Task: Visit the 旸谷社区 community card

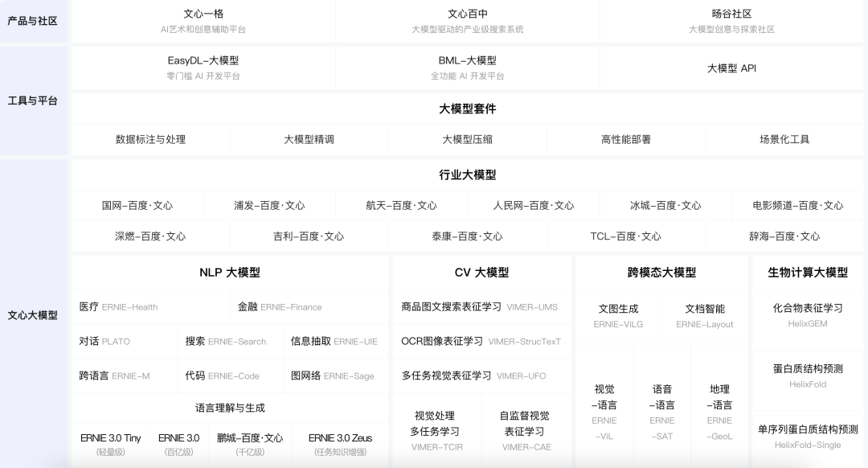Action: click(x=731, y=21)
